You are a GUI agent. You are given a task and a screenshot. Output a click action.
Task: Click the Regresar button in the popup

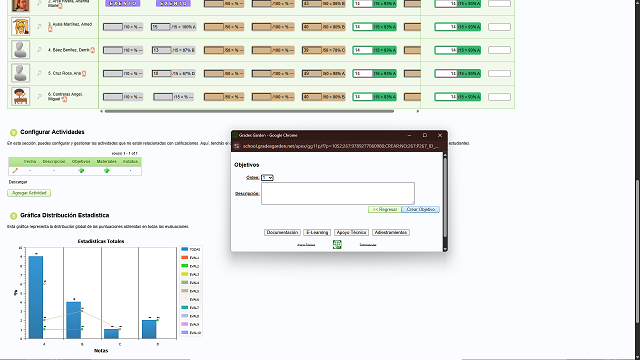pos(384,209)
